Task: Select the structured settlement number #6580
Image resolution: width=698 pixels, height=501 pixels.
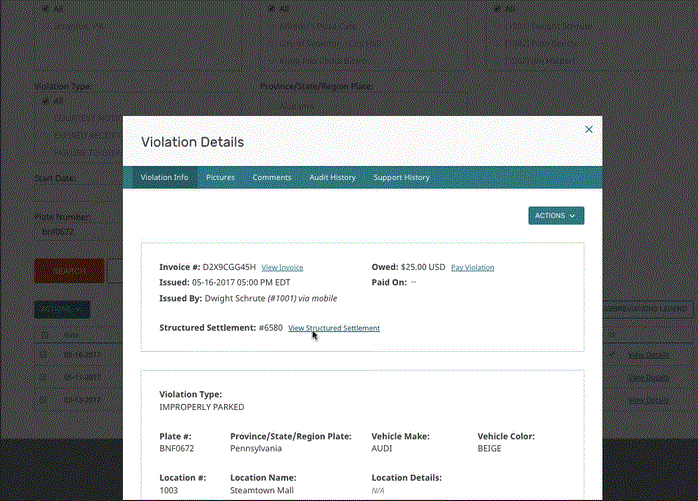Action: point(271,328)
